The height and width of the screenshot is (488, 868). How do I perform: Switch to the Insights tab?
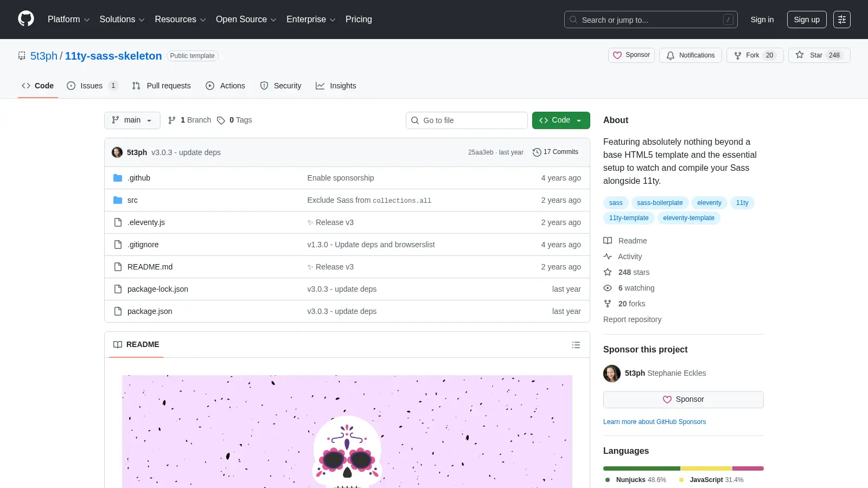pos(336,86)
